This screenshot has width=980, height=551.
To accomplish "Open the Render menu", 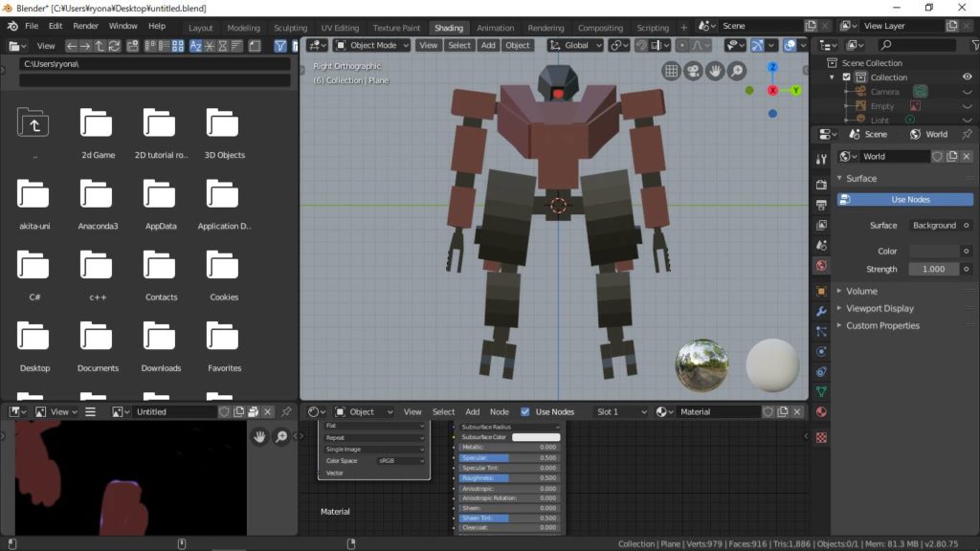I will click(x=86, y=26).
